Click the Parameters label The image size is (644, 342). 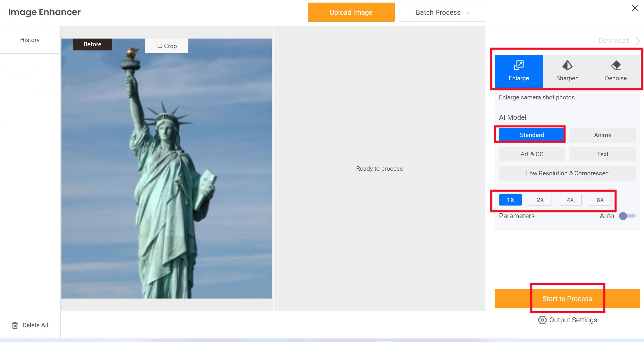point(517,216)
